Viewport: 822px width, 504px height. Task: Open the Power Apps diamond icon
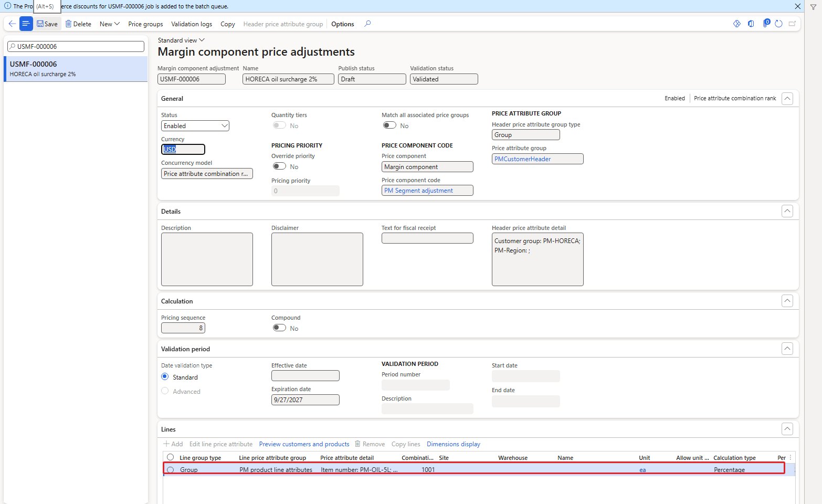pos(737,24)
